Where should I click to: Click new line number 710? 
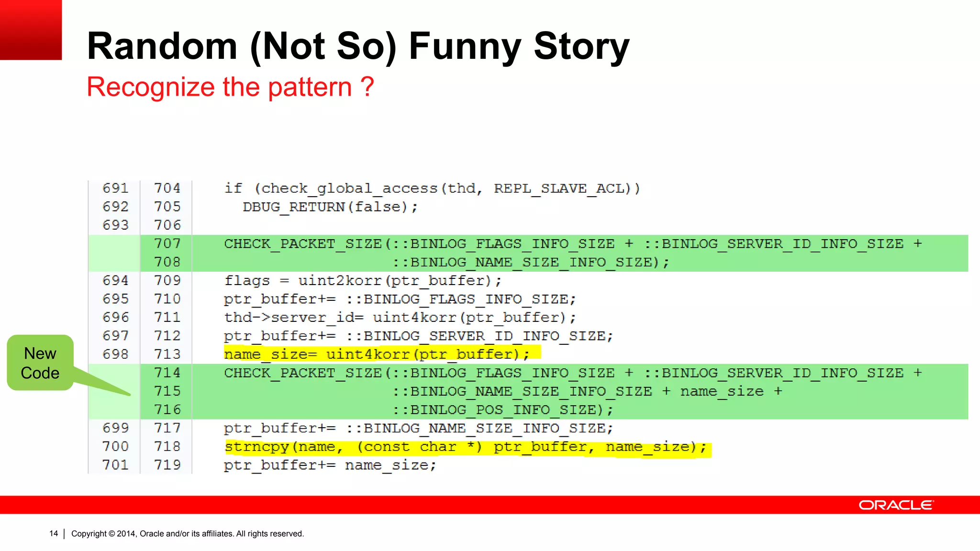click(x=167, y=299)
